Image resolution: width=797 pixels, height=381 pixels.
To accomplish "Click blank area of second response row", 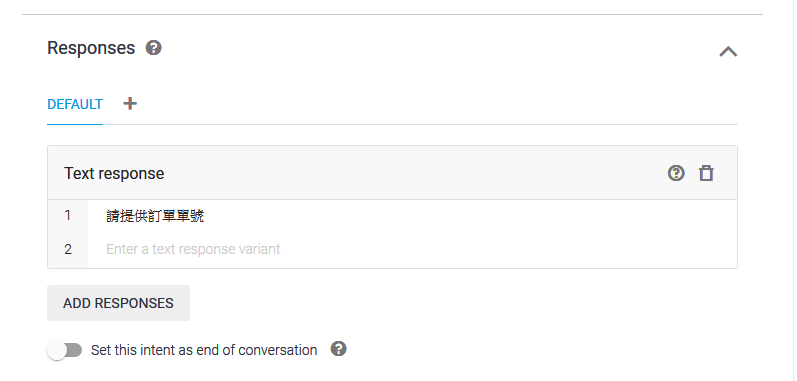I will pyautogui.click(x=508, y=249).
